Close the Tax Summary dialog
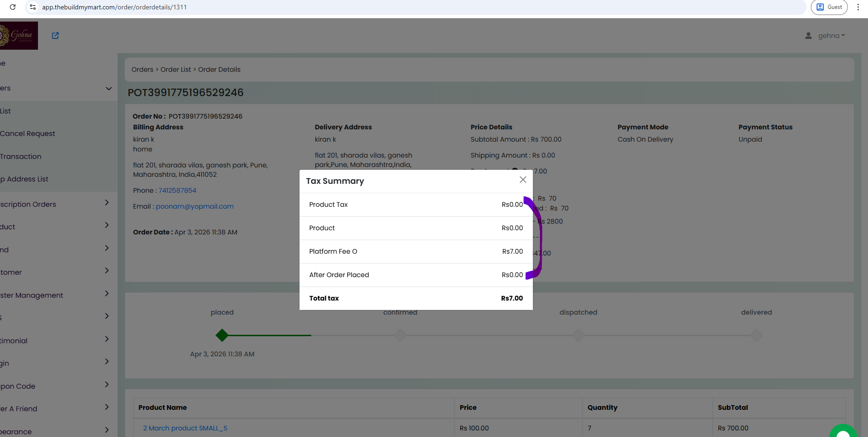The image size is (868, 437). (523, 180)
